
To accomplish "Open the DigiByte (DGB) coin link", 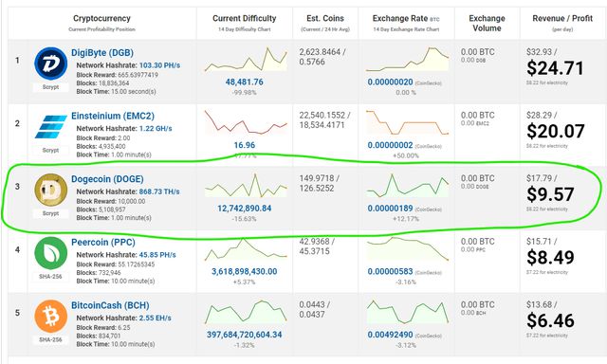I will 102,53.
